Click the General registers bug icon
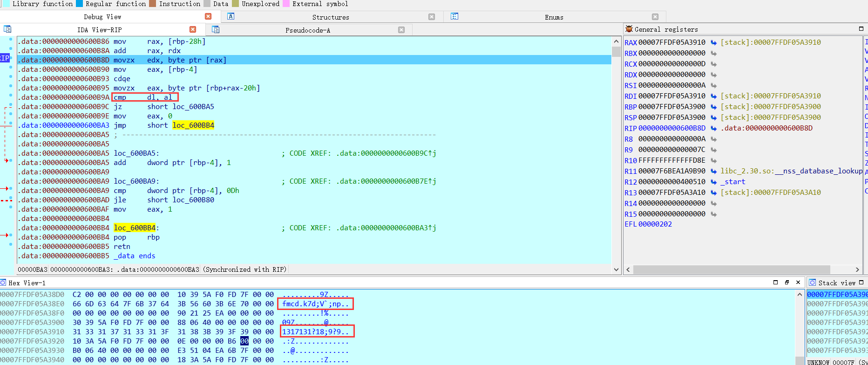 point(629,29)
